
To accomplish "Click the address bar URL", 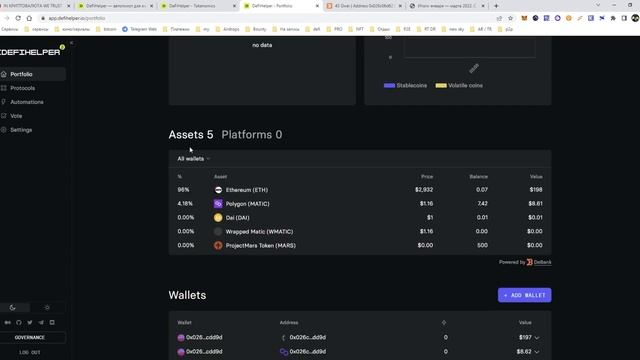I will tap(77, 18).
